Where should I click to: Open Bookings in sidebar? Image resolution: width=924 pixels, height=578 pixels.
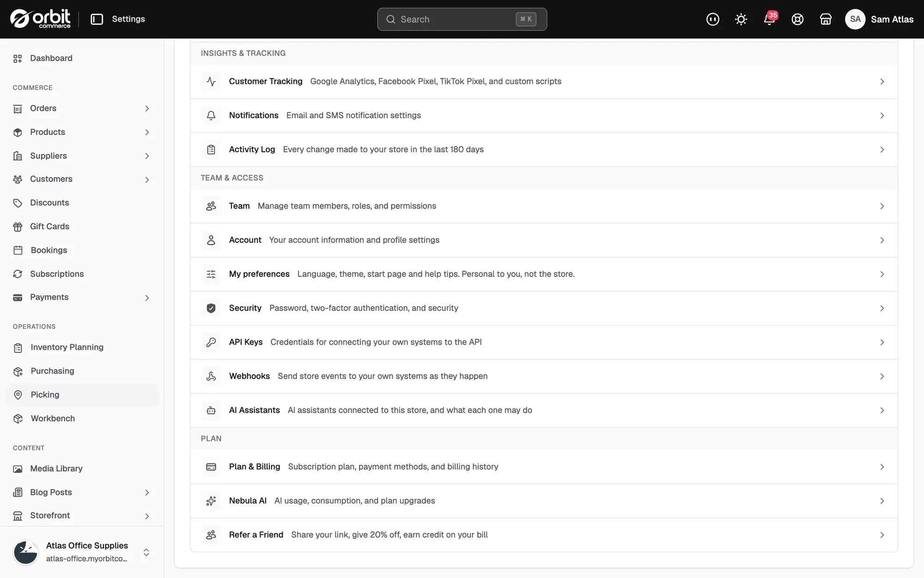(x=82, y=250)
